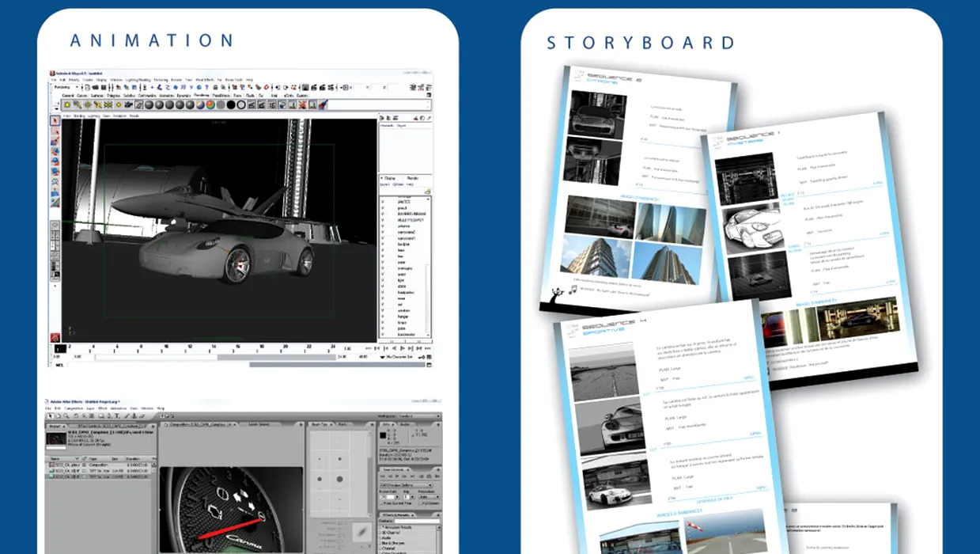Select the Display radio in Maya layer editor
This screenshot has height=554, width=980.
click(x=389, y=178)
